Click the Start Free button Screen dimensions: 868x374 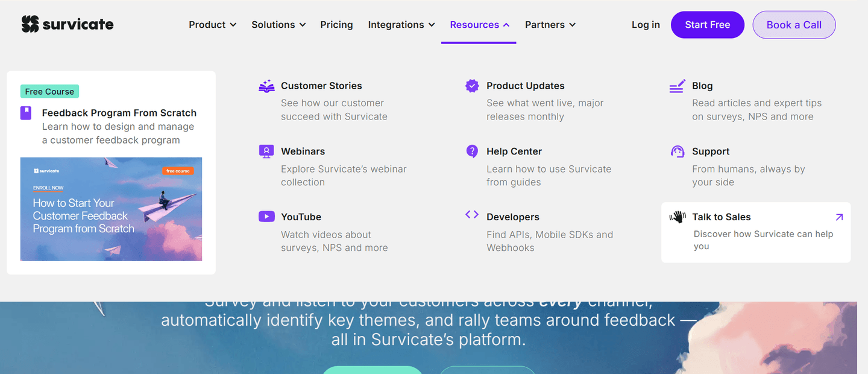click(708, 25)
